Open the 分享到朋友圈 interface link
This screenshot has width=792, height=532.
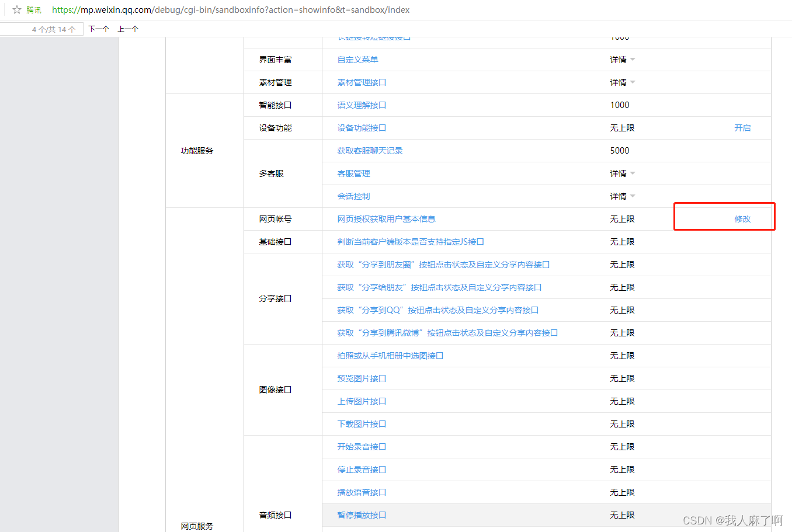[443, 265]
